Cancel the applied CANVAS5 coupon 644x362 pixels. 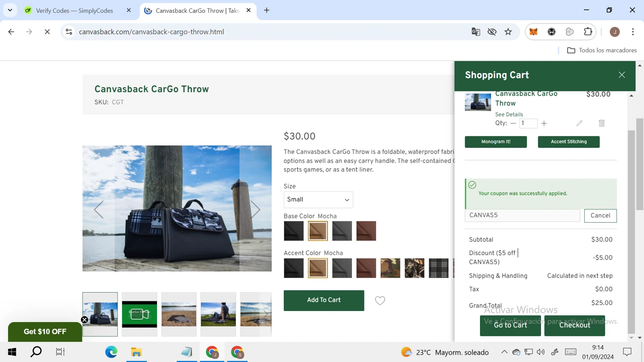click(600, 216)
